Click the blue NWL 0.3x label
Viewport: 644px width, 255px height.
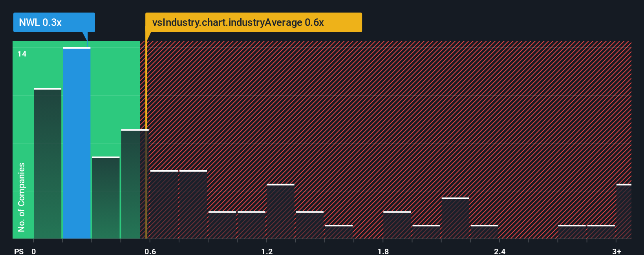coord(54,22)
